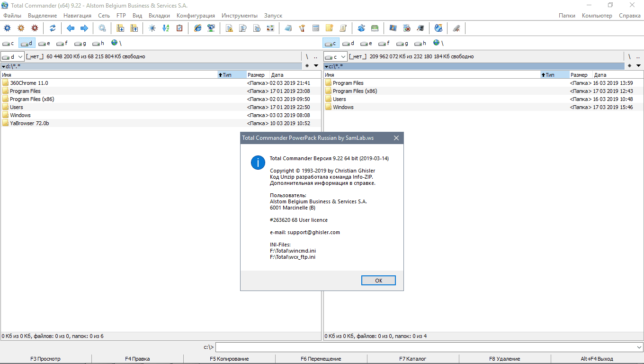This screenshot has height=364, width=644.
Task: Select 360Chrome 11.0 folder in left panel
Action: coord(161,83)
